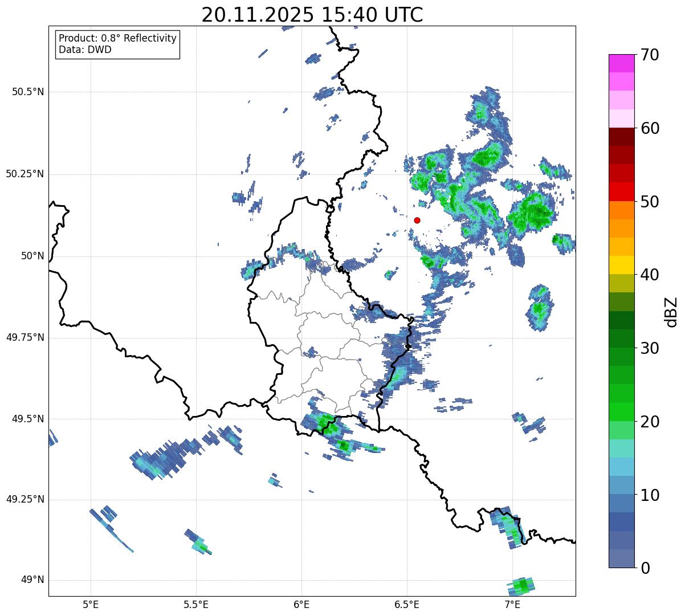The height and width of the screenshot is (616, 685).
Task: Click the 5°E longitude label
Action: click(x=91, y=605)
